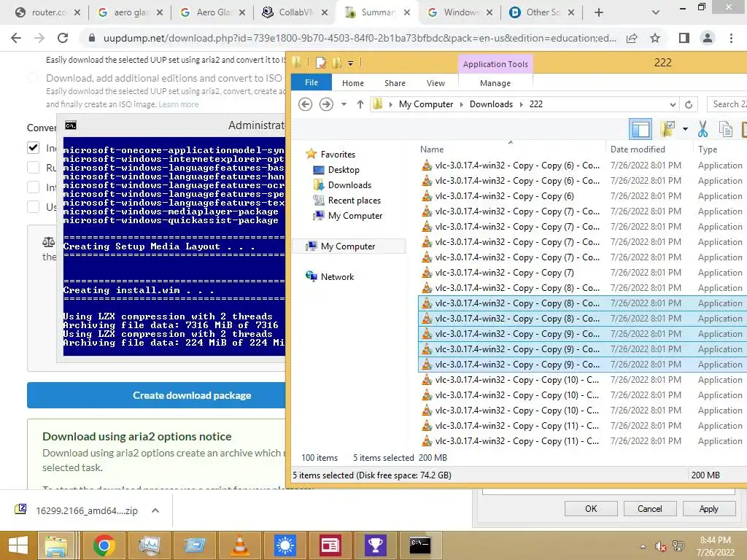
Task: Open recent locations dropdown in Explorer
Action: point(344,104)
